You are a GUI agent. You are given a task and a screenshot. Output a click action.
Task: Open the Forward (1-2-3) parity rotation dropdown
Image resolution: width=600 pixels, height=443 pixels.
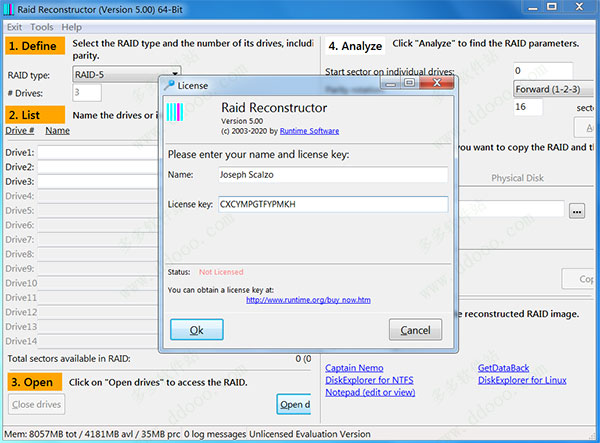point(553,89)
